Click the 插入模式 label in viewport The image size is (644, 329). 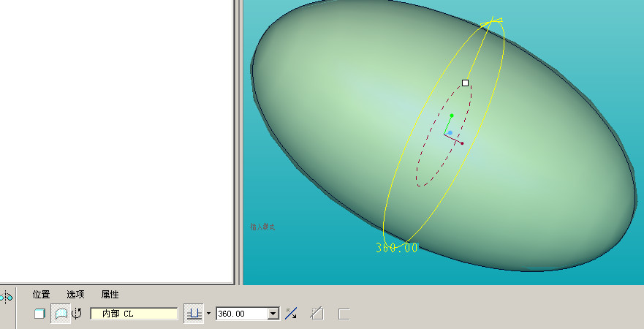262,227
